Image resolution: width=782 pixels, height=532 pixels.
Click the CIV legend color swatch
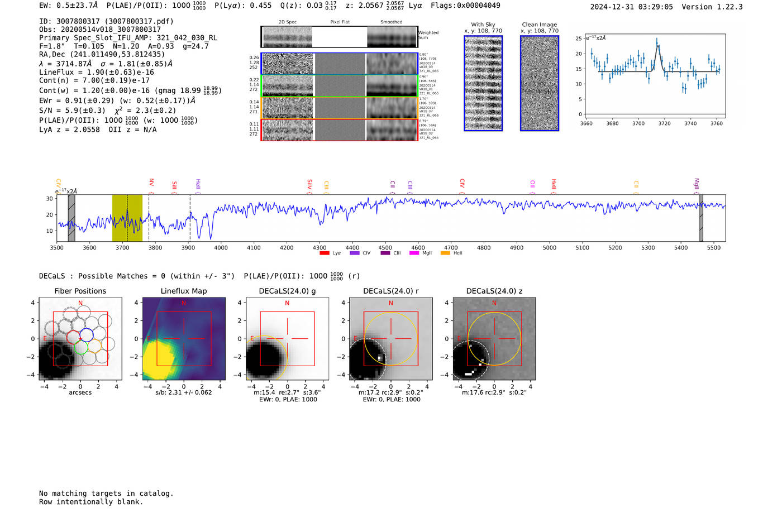point(355,253)
